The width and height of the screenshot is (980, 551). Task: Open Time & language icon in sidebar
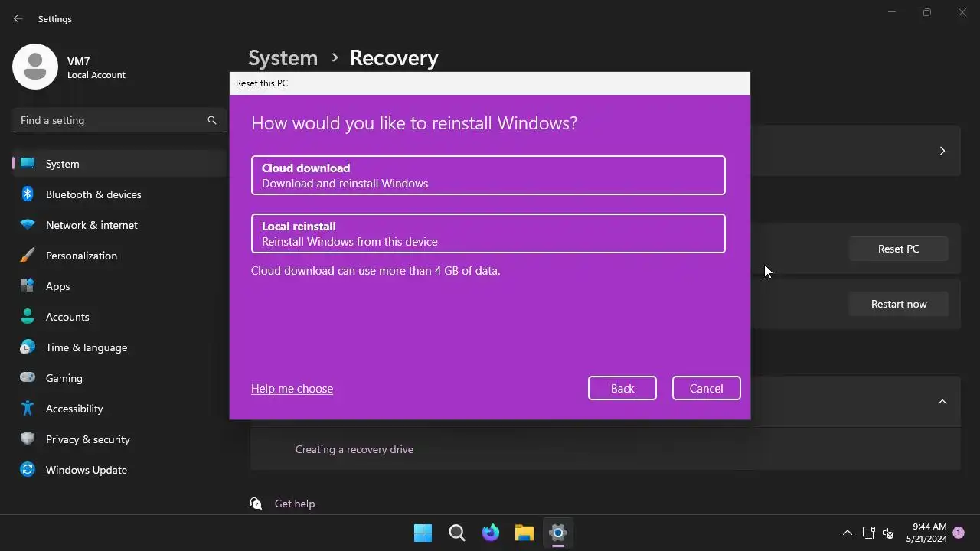pyautogui.click(x=28, y=347)
